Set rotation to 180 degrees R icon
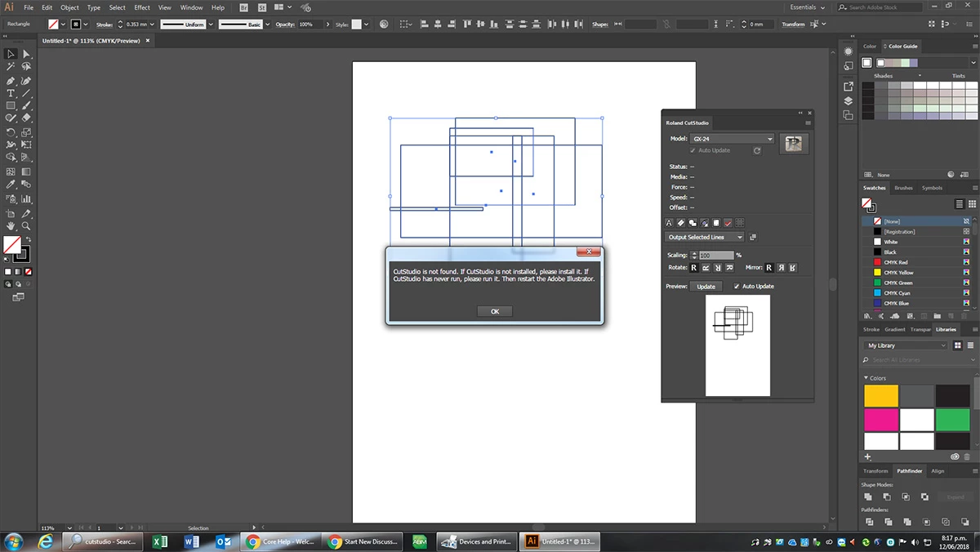This screenshot has width=980, height=552. (x=718, y=267)
